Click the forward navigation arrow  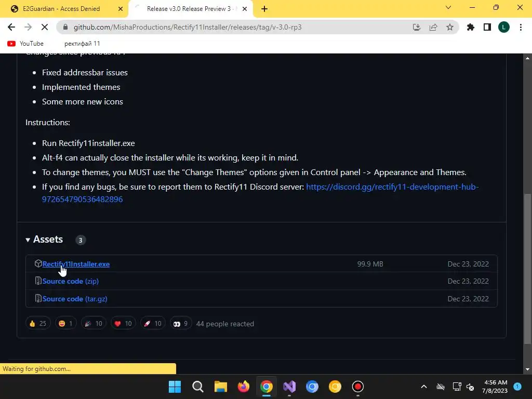28,27
